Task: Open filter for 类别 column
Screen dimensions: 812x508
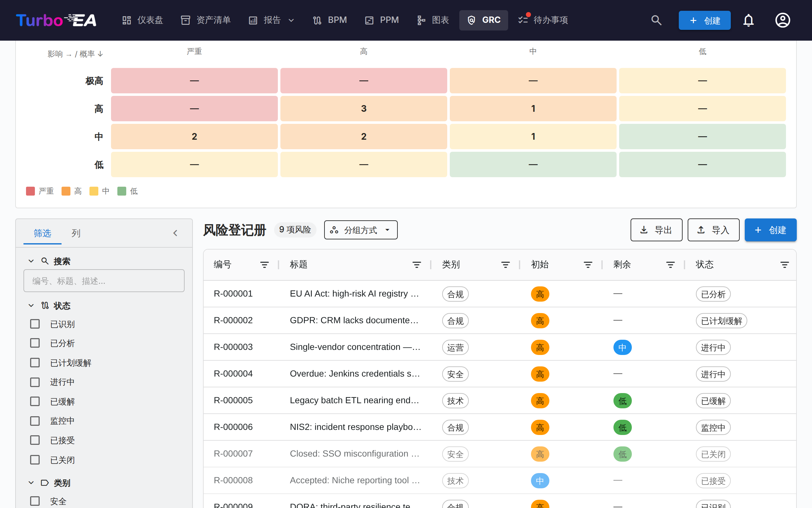Action: pyautogui.click(x=505, y=265)
